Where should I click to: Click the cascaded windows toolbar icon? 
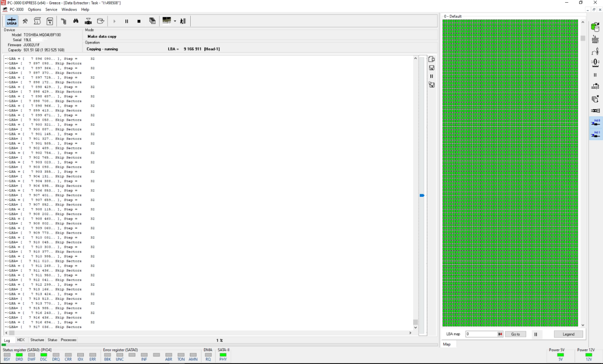tap(152, 21)
